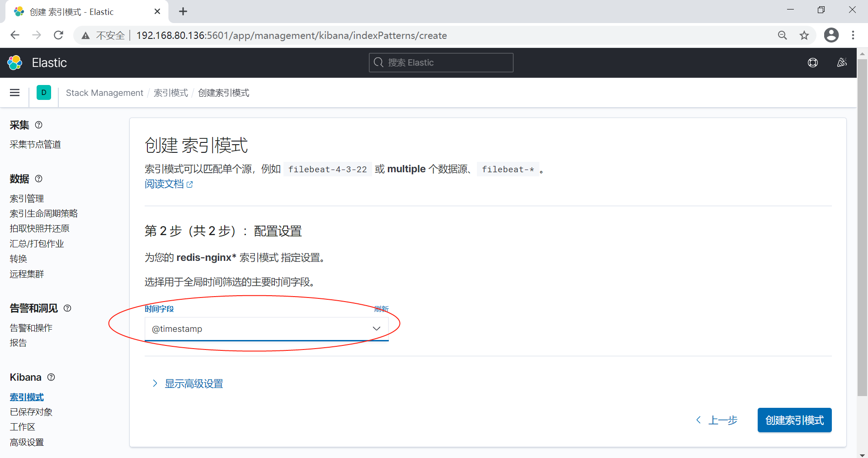Go back in the browser
Screen dimensions: 868x458
point(15,35)
